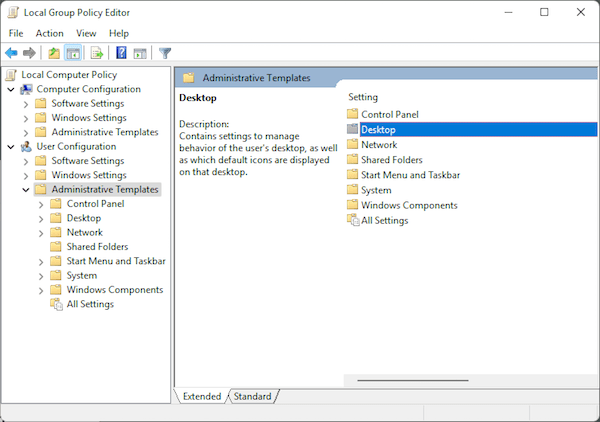
Task: Open the Help menu
Action: coord(119,33)
